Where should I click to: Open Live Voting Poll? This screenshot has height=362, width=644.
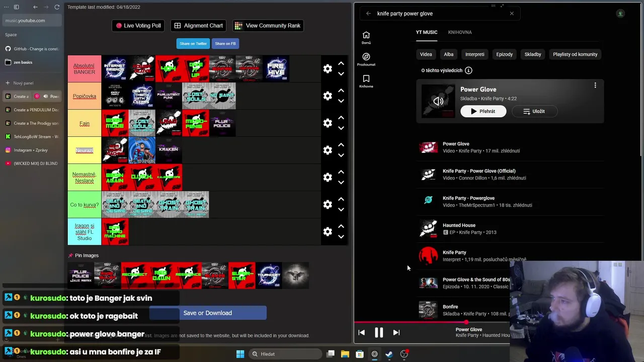pyautogui.click(x=138, y=26)
